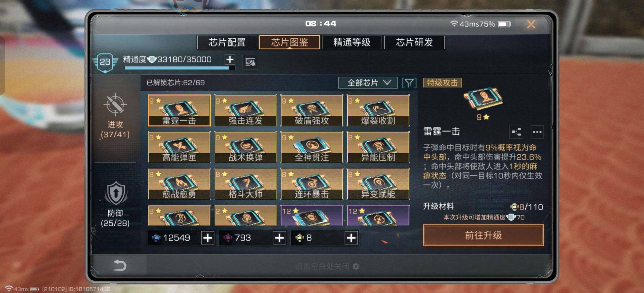Click the back arrow icon
644x293 pixels.
119,265
